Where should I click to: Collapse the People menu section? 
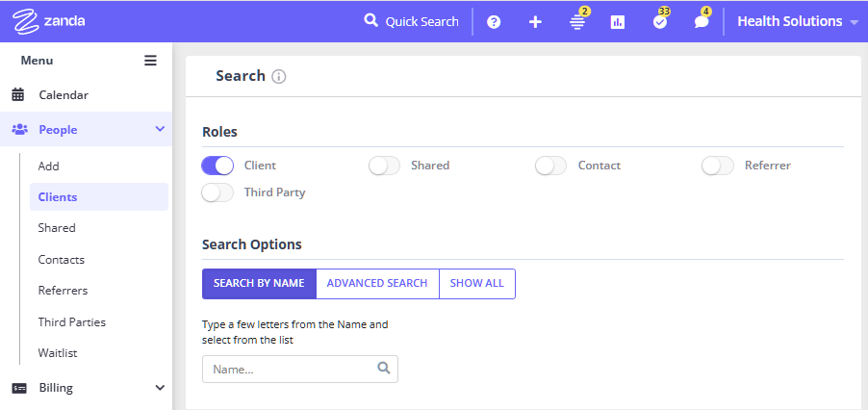[x=160, y=129]
